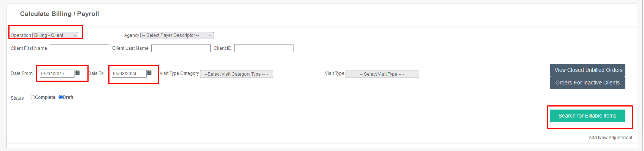Click the Search for Billable Items button
This screenshot has height=151, width=644.
(x=587, y=116)
